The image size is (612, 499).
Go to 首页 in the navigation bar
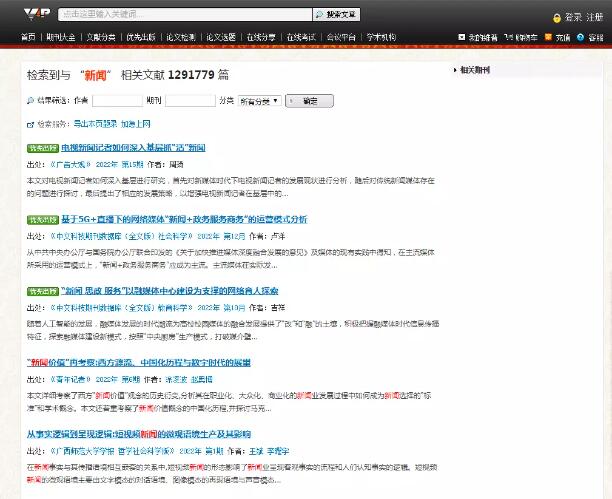point(28,37)
